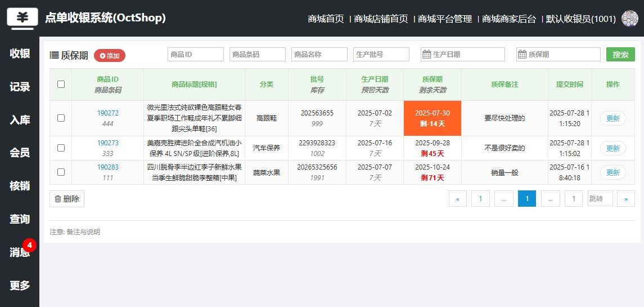Go to 商城首页 link
Image resolution: width=644 pixels, height=307 pixels.
point(326,19)
